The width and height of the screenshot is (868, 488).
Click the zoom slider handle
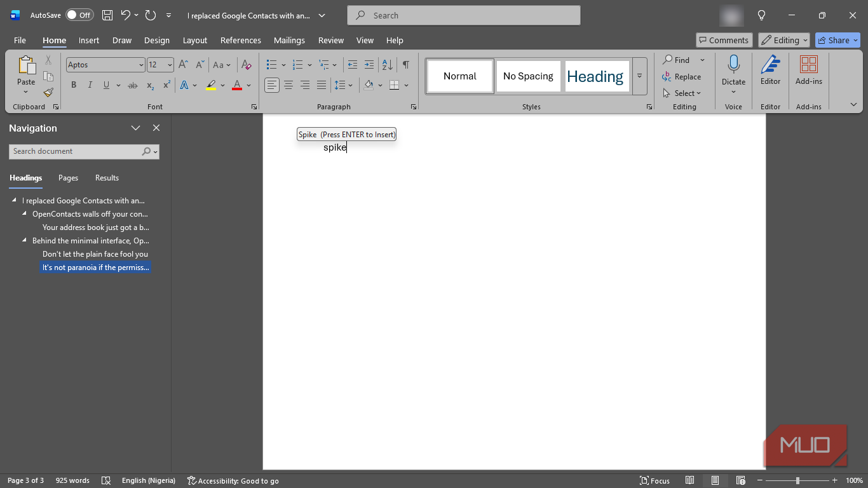coord(797,480)
